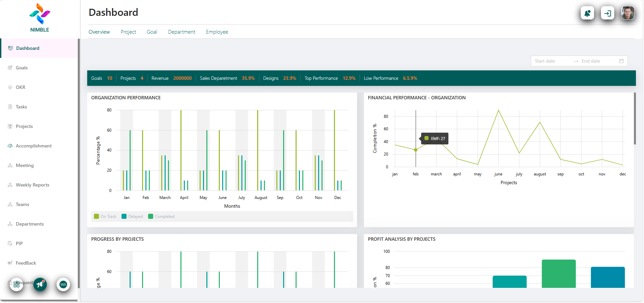Open the grid apps floating button

point(16,284)
